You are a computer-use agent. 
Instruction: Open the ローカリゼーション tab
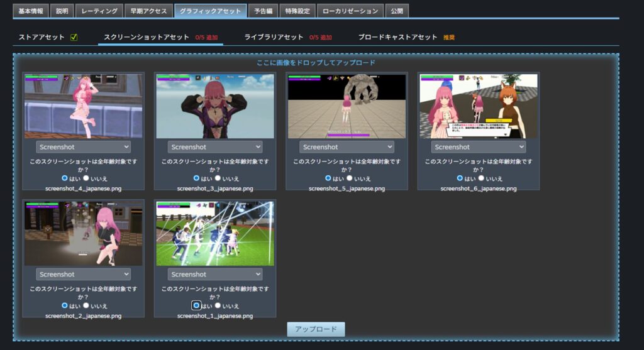point(349,11)
